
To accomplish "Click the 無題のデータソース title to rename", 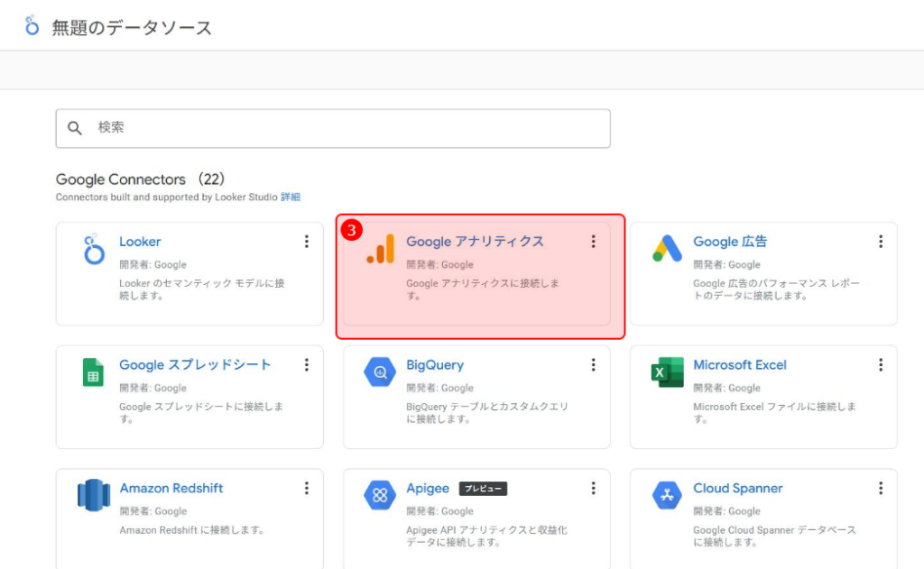I will [x=132, y=27].
